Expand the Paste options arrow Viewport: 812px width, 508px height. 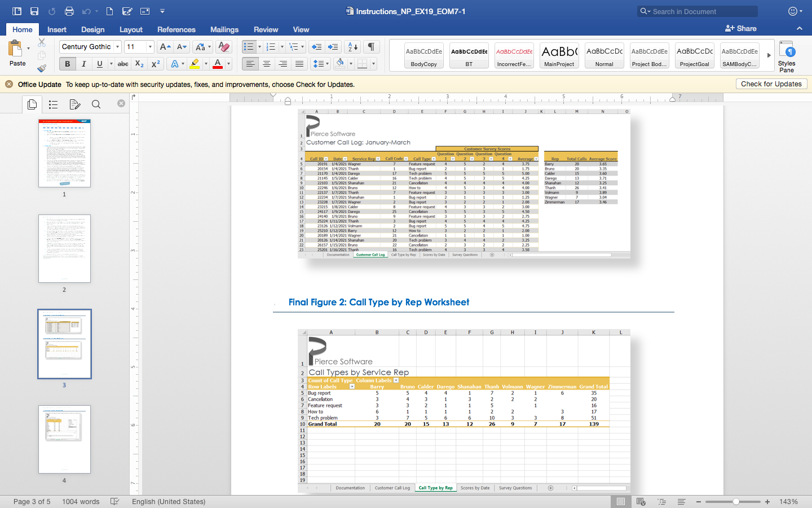tap(28, 49)
